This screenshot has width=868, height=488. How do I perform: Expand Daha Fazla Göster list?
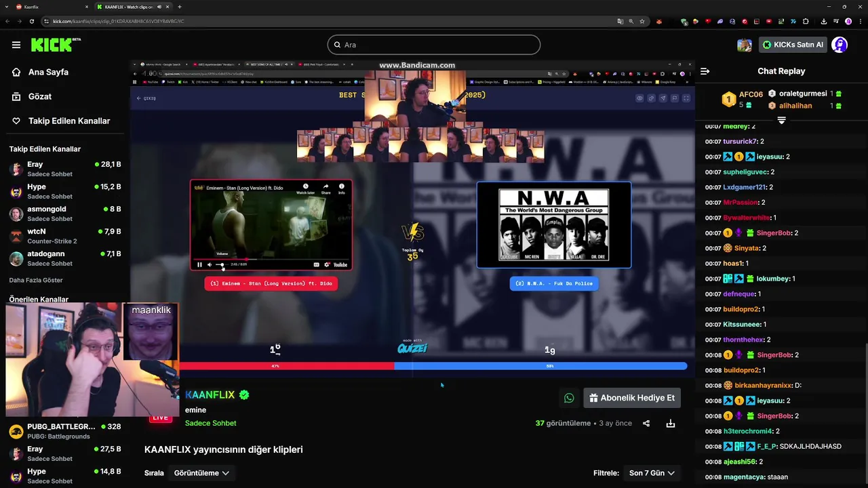pyautogui.click(x=36, y=280)
